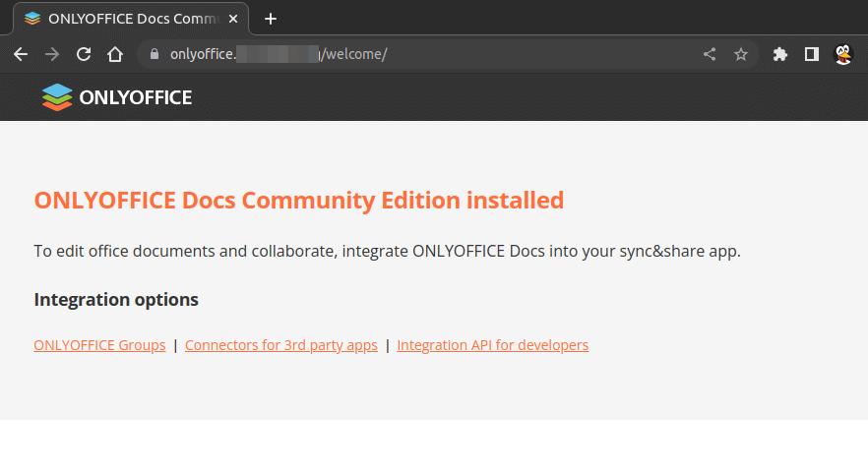The height and width of the screenshot is (472, 868).
Task: Click the ONLYOFFICE logo in header
Action: (x=117, y=97)
